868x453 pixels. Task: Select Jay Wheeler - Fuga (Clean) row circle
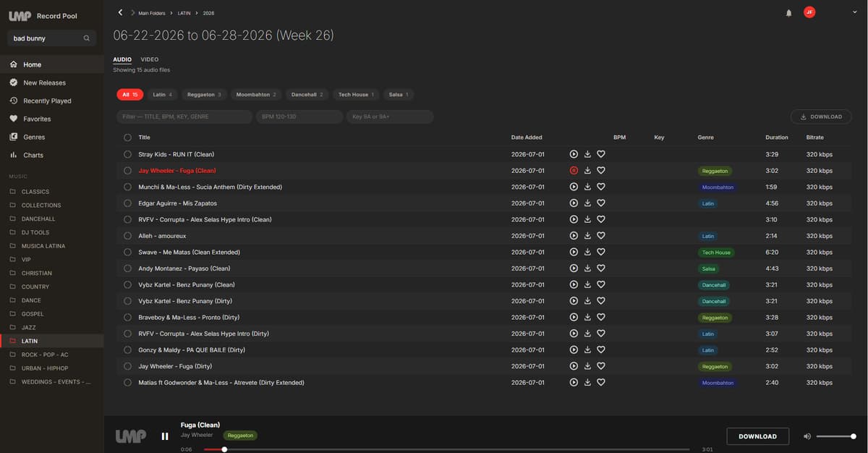(x=127, y=171)
